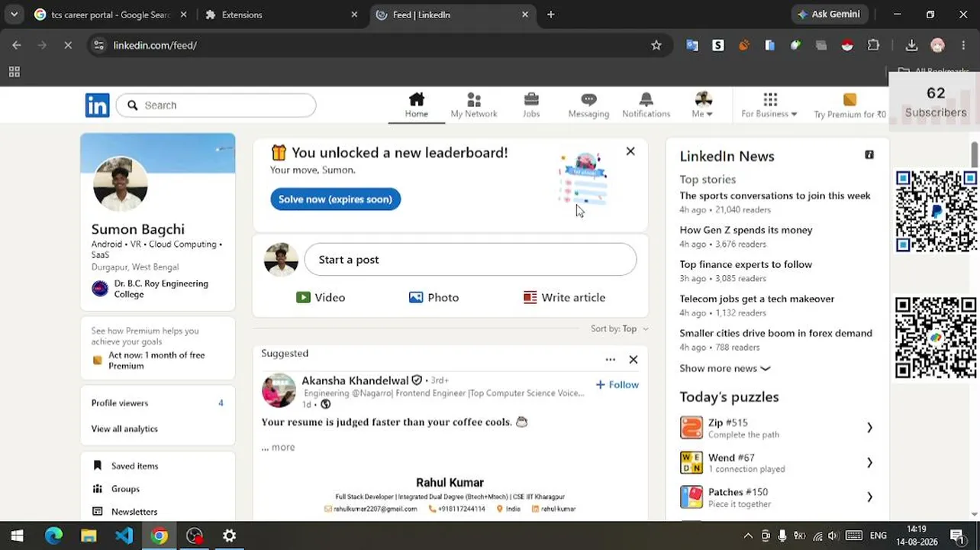980x550 pixels.
Task: Open the My Network page
Action: tap(473, 105)
